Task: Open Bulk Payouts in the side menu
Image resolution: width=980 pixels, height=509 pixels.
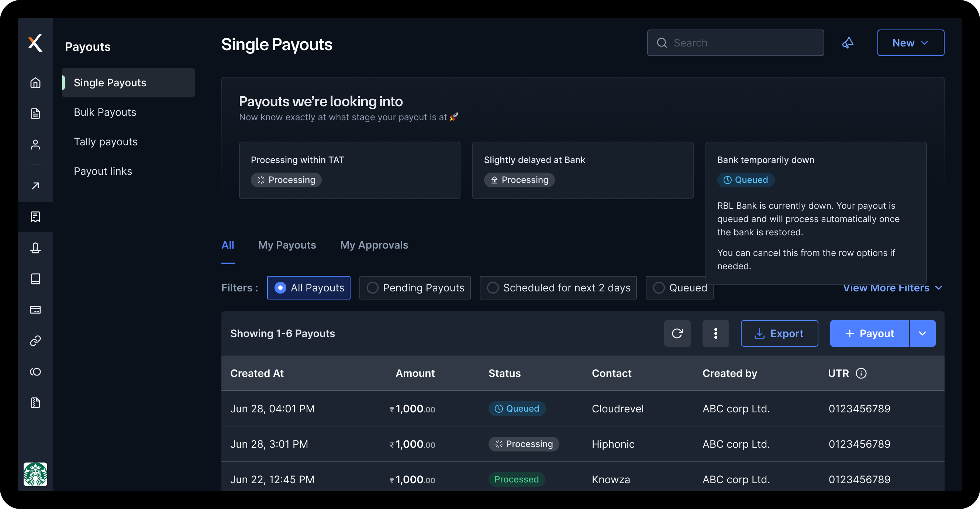Action: pyautogui.click(x=105, y=112)
